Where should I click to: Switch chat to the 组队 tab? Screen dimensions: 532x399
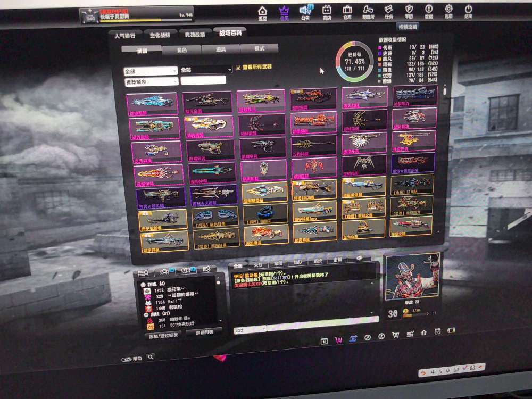coord(298,262)
